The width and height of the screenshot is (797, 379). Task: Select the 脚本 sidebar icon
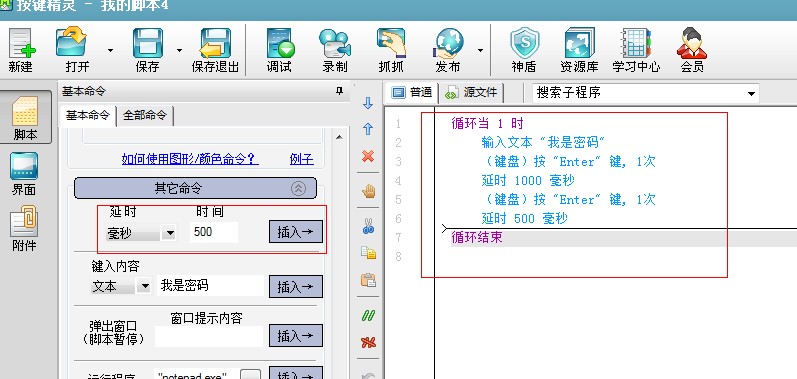(25, 118)
